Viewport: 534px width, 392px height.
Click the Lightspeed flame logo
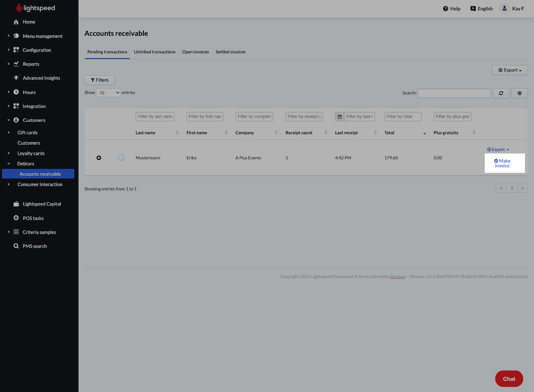click(19, 8)
